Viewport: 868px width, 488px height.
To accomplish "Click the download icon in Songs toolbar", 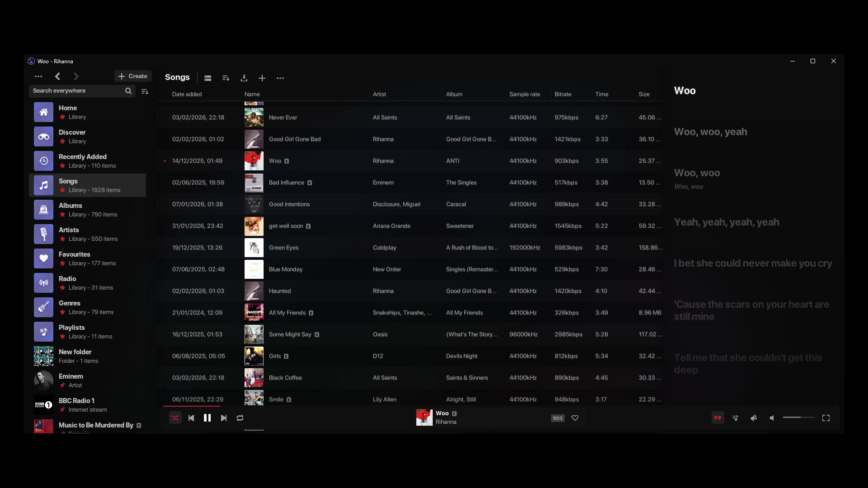I will [x=244, y=78].
